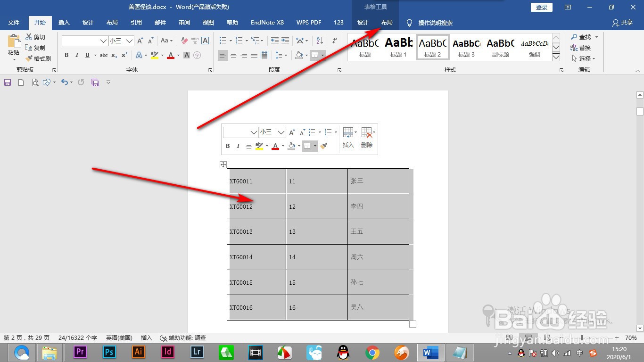Select the 格式刷 format painter in the ribbon
This screenshot has width=644, height=362.
(38, 58)
